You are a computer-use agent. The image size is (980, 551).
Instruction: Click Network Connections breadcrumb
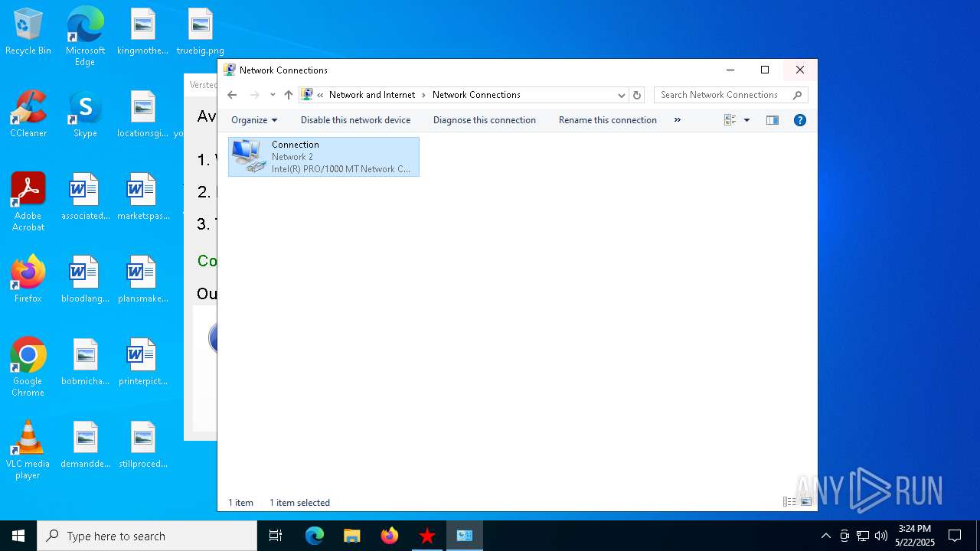(x=476, y=95)
